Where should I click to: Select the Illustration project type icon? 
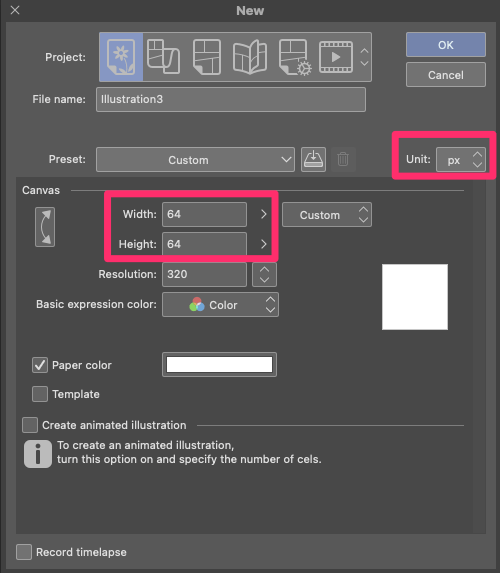coord(121,57)
